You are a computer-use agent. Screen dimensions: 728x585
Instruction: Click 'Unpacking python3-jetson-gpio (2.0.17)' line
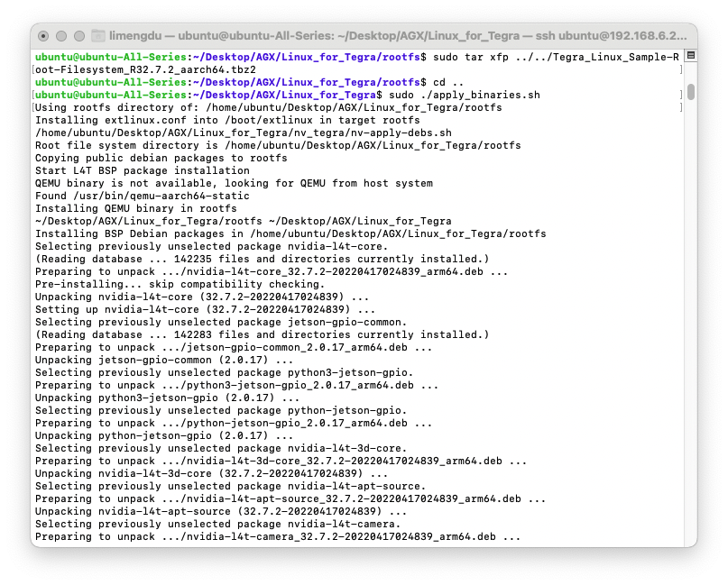pos(168,398)
